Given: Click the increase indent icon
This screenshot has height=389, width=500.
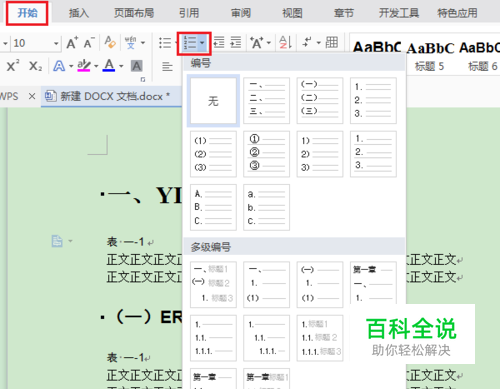Looking at the screenshot, I should (x=235, y=43).
